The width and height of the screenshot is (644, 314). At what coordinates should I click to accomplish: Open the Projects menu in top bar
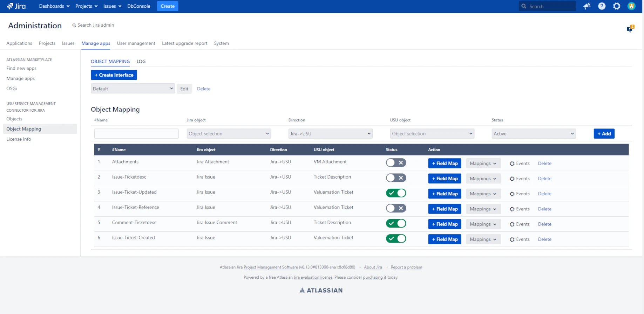pos(86,6)
